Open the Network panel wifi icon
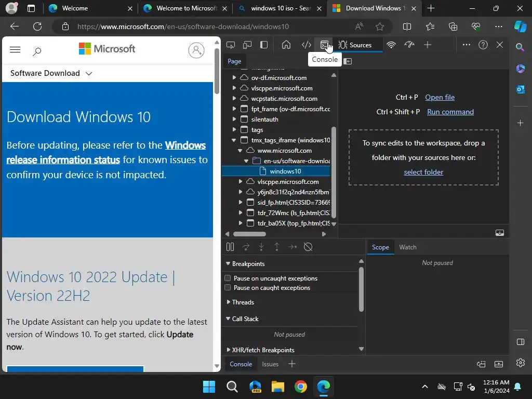This screenshot has height=399, width=532. pos(391,45)
